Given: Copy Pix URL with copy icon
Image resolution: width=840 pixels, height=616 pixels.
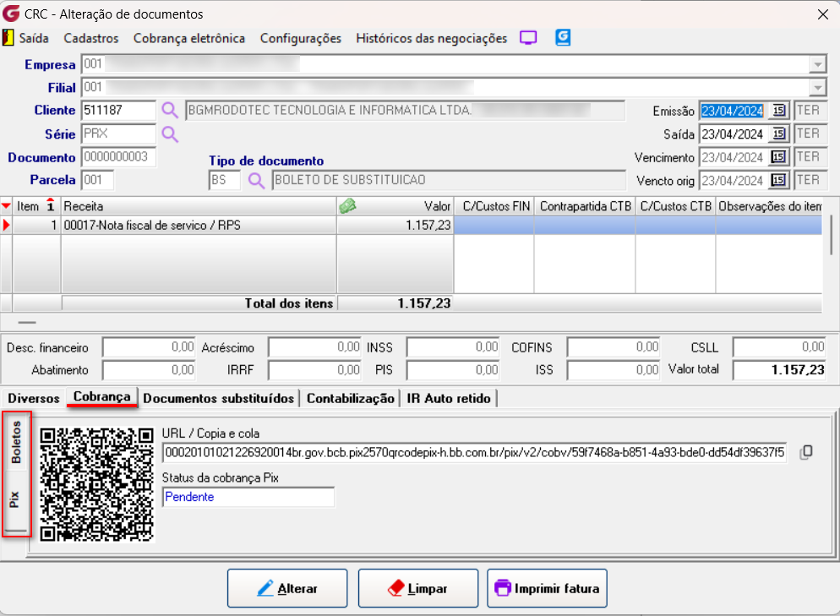Looking at the screenshot, I should [x=806, y=453].
